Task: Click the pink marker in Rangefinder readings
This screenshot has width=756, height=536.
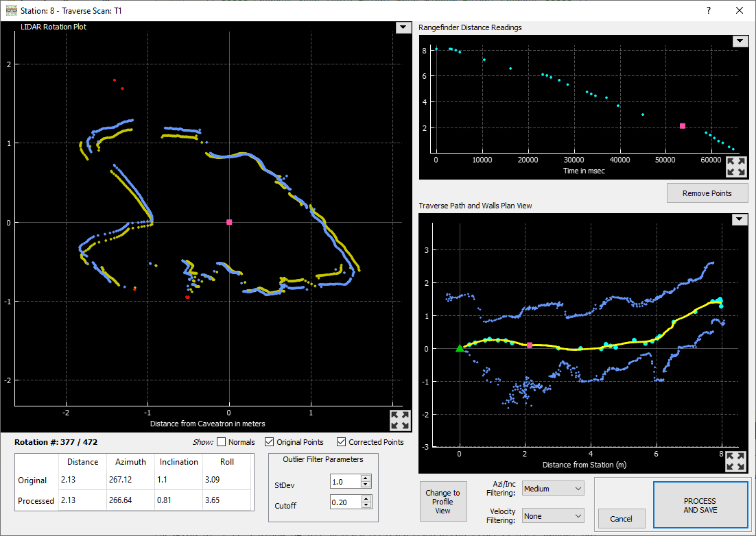Action: 683,126
